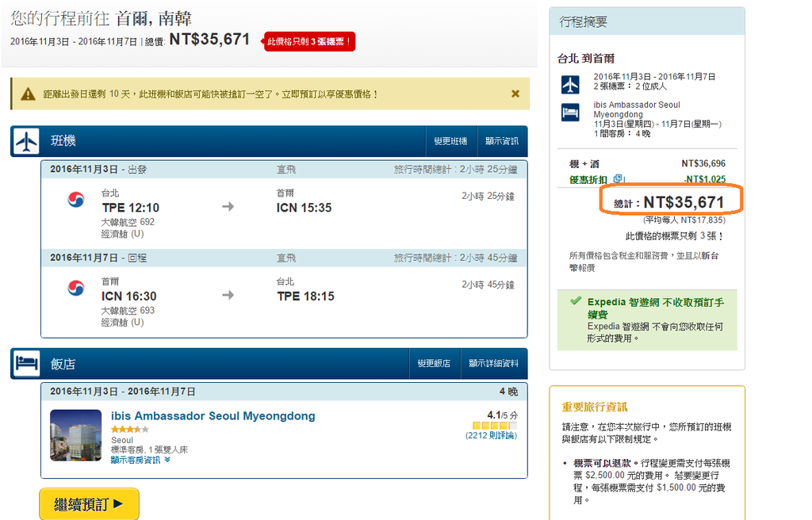This screenshot has width=812, height=520.
Task: Click the airplane icon in 行程摘要 sidebar
Action: 570,85
